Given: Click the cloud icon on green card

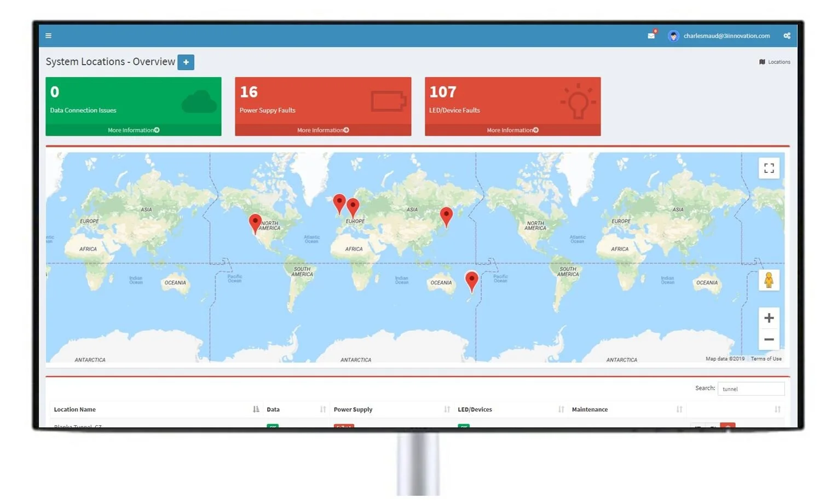Looking at the screenshot, I should [199, 102].
